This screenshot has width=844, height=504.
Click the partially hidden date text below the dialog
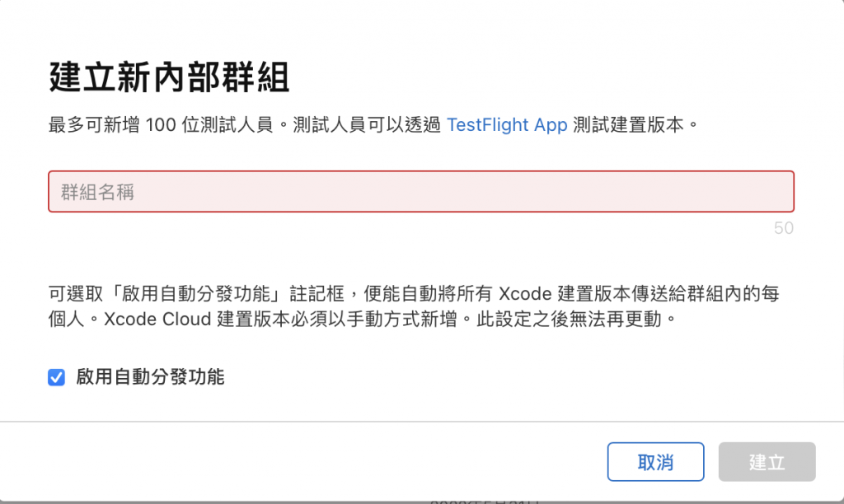485,502
